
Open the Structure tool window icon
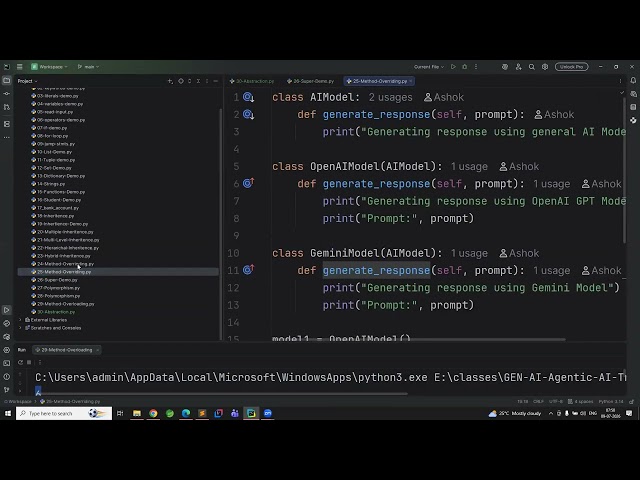(x=7, y=124)
